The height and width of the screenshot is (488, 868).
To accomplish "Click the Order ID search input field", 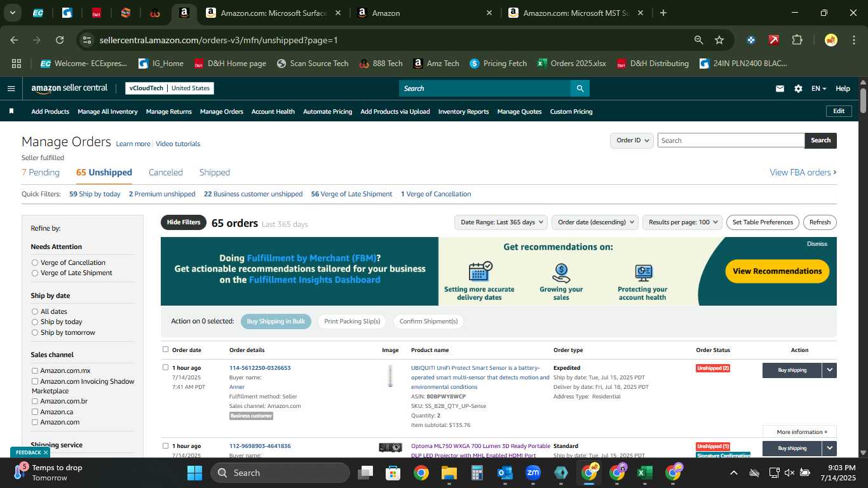I will coord(731,140).
